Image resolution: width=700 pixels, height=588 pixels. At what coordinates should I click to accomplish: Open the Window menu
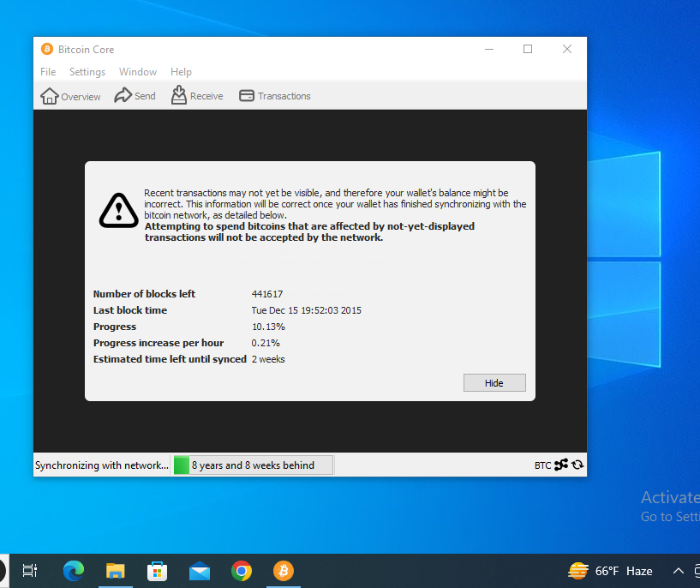pos(138,72)
